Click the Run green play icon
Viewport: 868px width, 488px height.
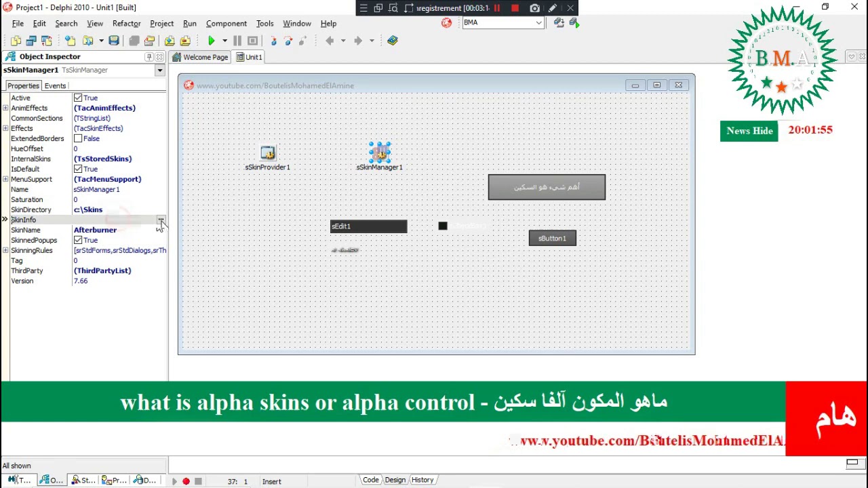pos(211,41)
